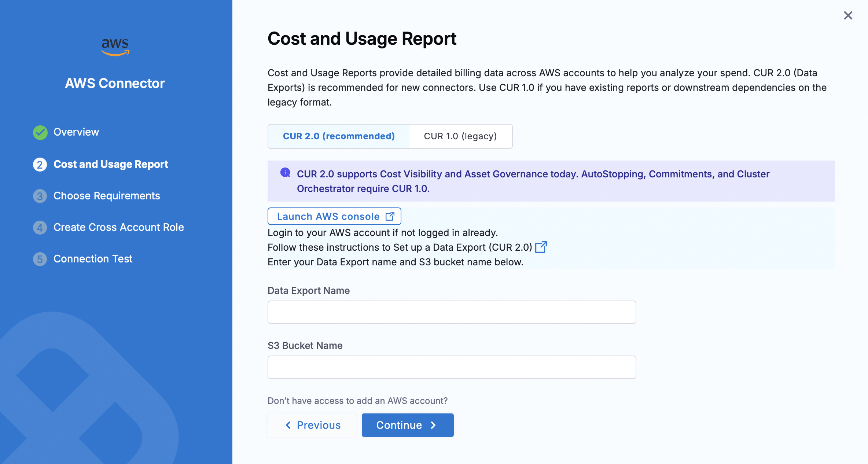Open the Choose Requirements step

[x=107, y=196]
